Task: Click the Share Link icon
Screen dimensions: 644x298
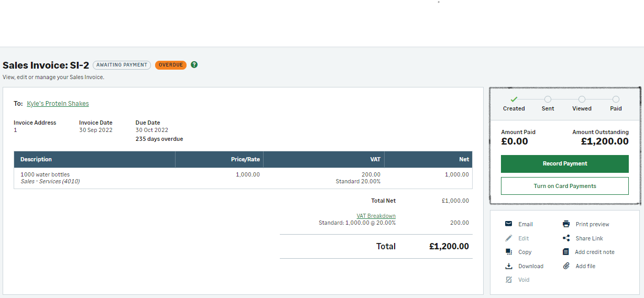Action: pyautogui.click(x=566, y=238)
